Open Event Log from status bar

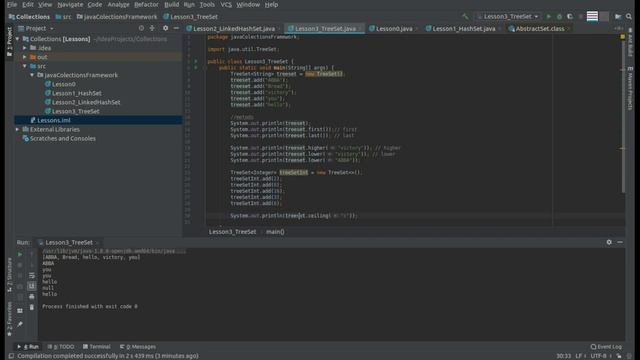[x=606, y=347]
